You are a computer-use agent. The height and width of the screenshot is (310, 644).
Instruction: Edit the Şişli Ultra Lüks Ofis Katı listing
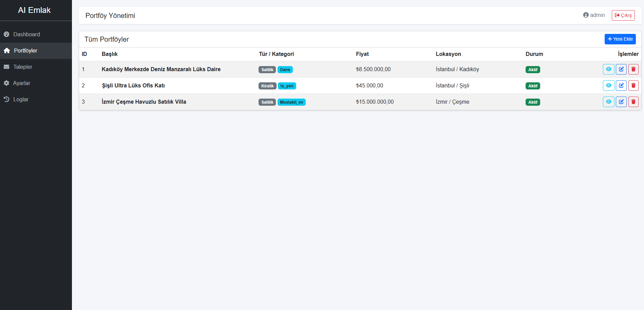621,86
